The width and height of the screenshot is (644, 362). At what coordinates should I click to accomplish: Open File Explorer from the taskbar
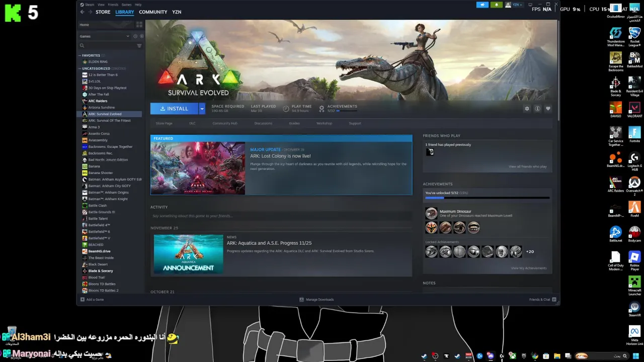[557, 356]
